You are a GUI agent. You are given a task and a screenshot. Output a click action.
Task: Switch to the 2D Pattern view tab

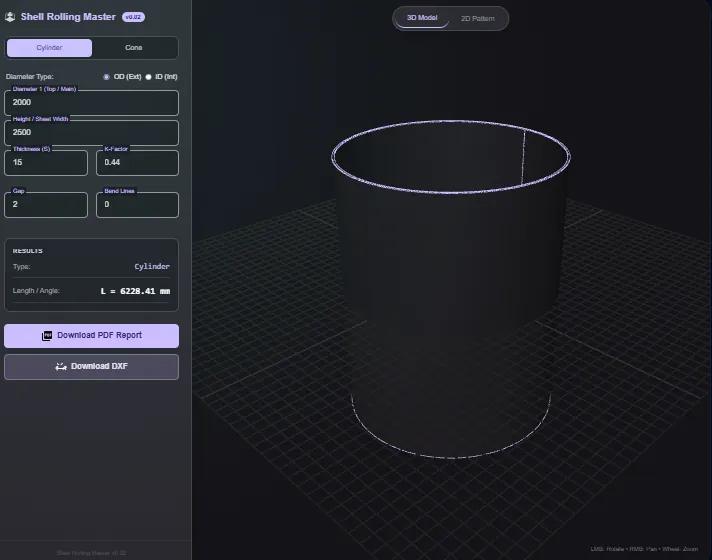478,19
